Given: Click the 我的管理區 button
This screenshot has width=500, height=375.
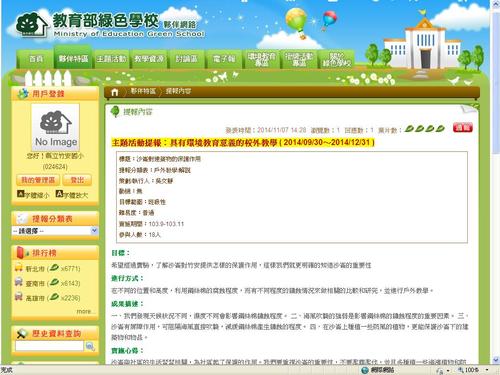Looking at the screenshot, I should tap(38, 180).
